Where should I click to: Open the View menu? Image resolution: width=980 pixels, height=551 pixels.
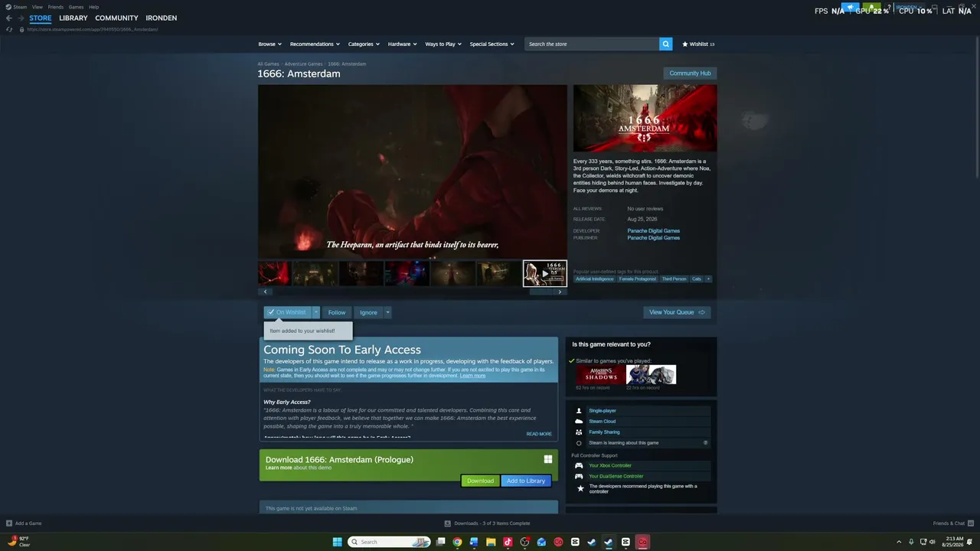click(38, 7)
